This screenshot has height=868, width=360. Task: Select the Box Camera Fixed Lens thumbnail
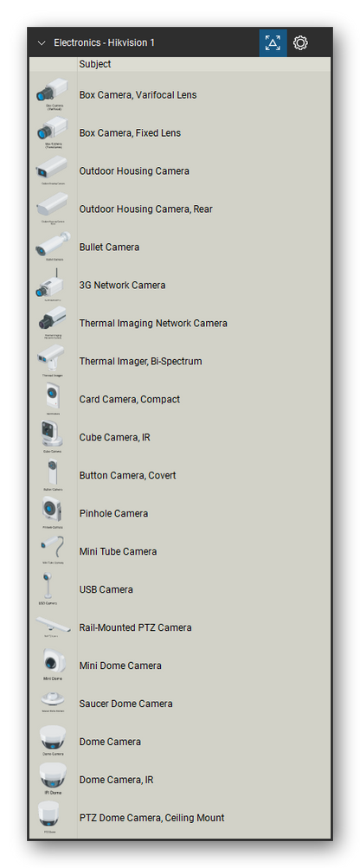pyautogui.click(x=53, y=133)
